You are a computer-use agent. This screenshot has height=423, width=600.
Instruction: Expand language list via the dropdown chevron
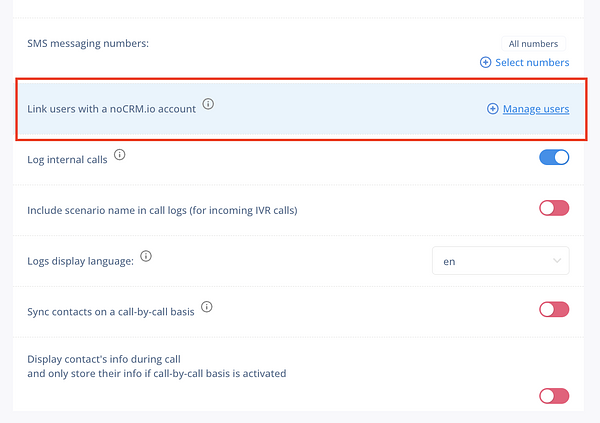click(x=557, y=261)
